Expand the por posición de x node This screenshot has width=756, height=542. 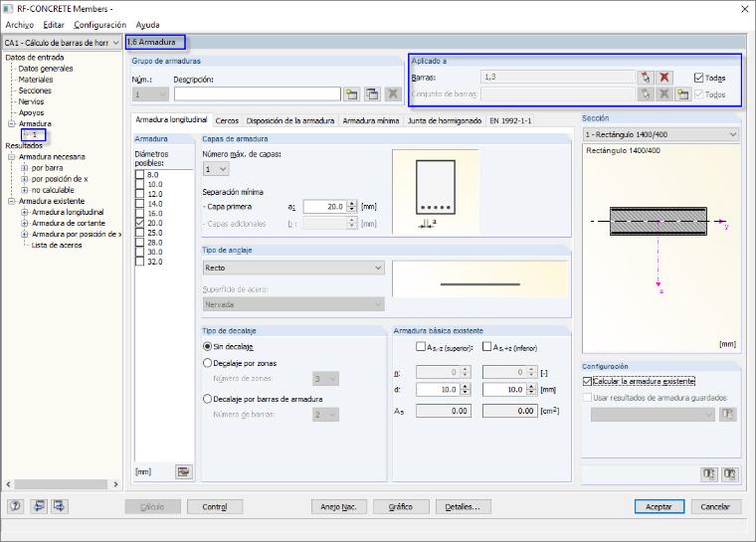[25, 179]
